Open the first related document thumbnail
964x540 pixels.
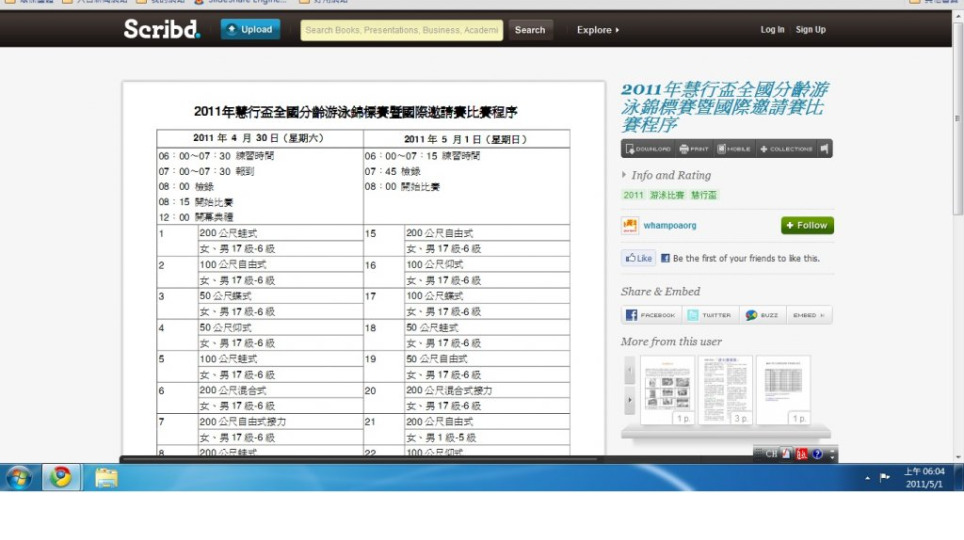click(x=667, y=389)
